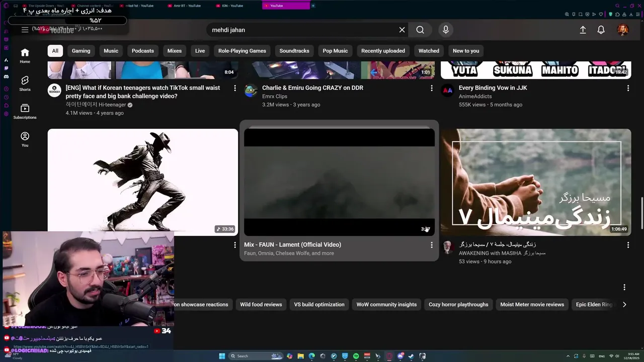Open Shorts from the sidebar
The height and width of the screenshot is (362, 644).
coord(25,83)
